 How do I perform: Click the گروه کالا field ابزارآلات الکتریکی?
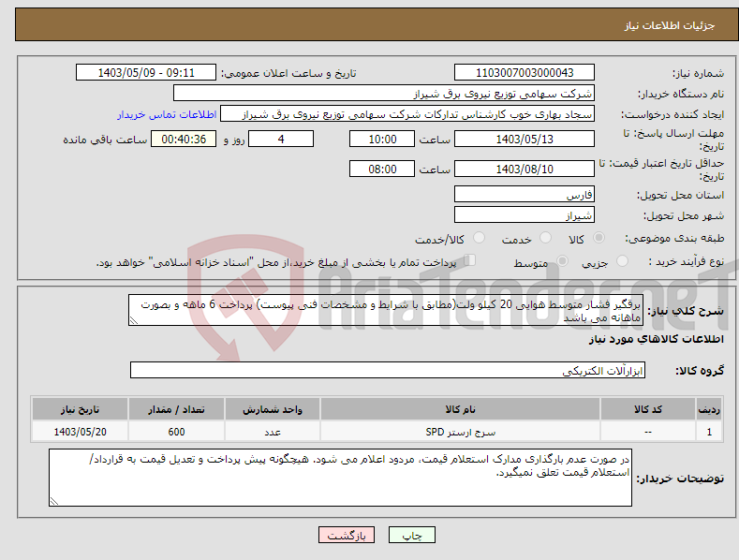coord(388,370)
